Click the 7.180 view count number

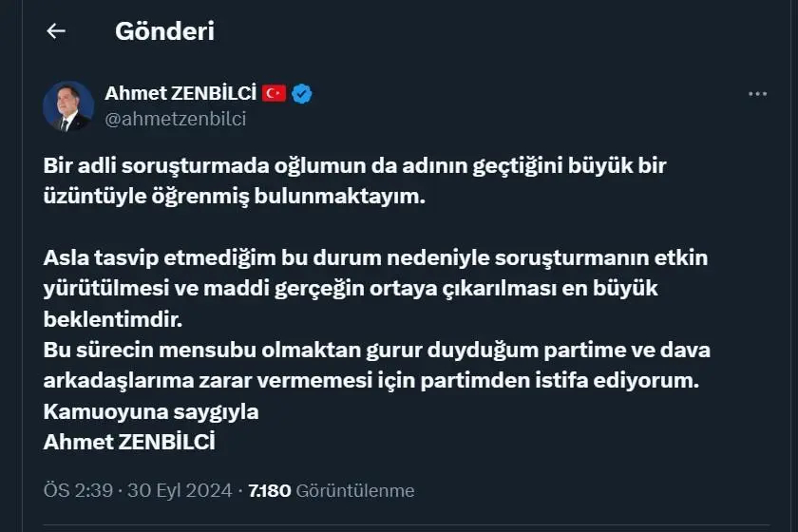[270, 491]
